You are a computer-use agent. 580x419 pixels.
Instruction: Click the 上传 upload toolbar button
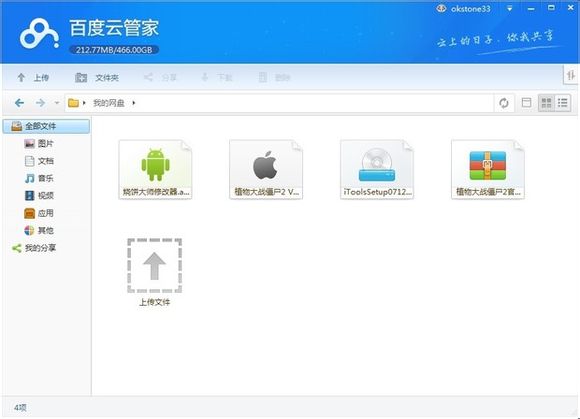tap(33, 78)
